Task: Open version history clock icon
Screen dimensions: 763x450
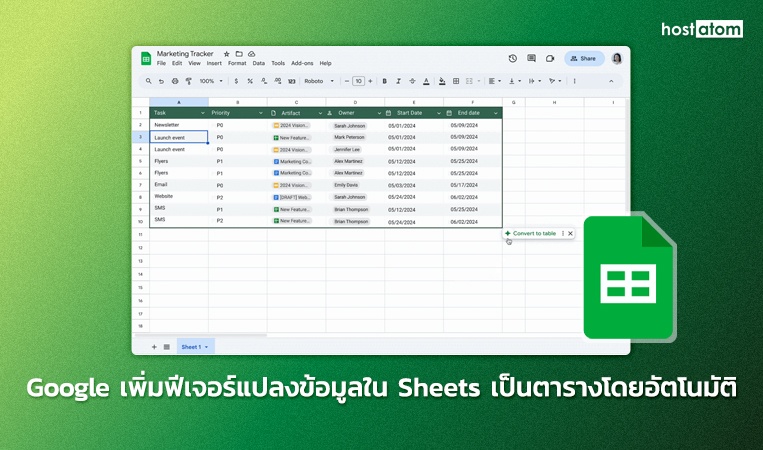Action: click(x=513, y=59)
